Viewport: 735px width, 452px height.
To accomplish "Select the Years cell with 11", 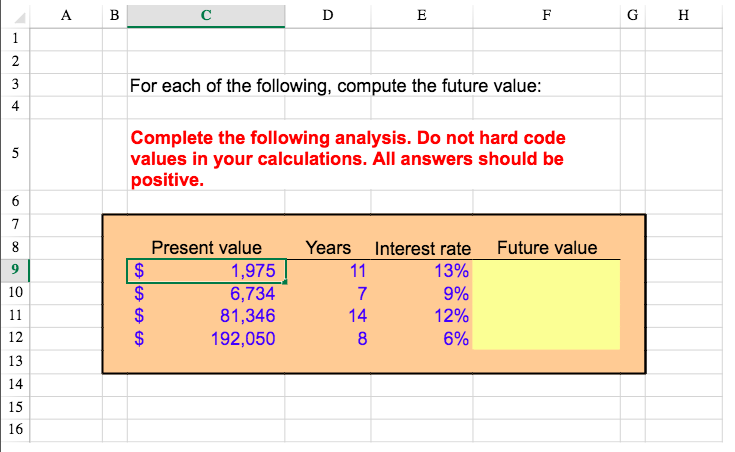I will tap(328, 271).
